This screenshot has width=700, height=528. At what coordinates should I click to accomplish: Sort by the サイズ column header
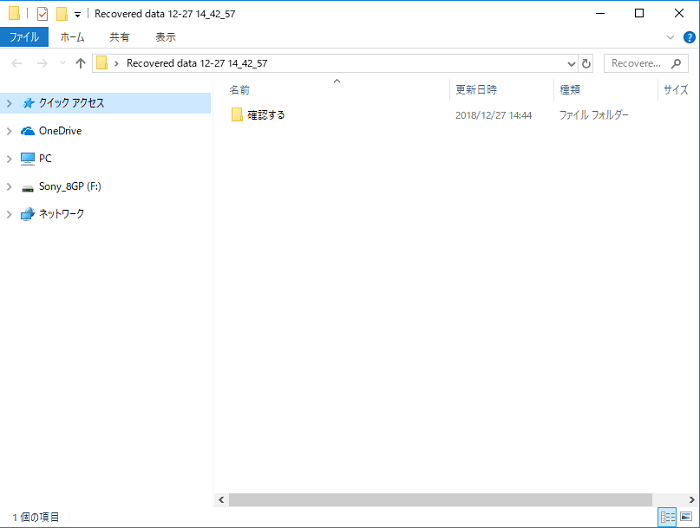[x=676, y=90]
